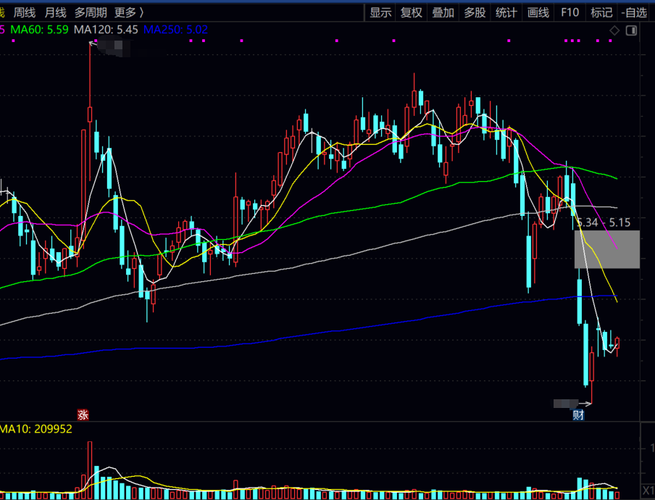Open F10 company information
Viewport: 655px width, 500px height.
point(570,13)
